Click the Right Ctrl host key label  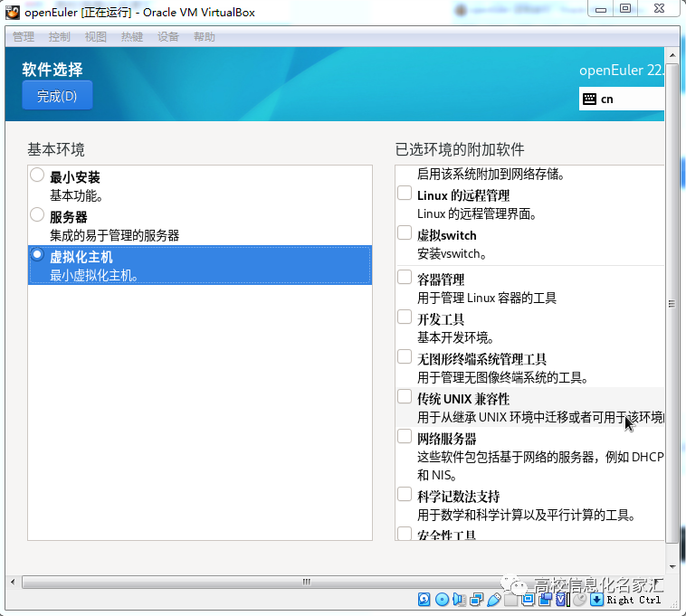[x=634, y=600]
